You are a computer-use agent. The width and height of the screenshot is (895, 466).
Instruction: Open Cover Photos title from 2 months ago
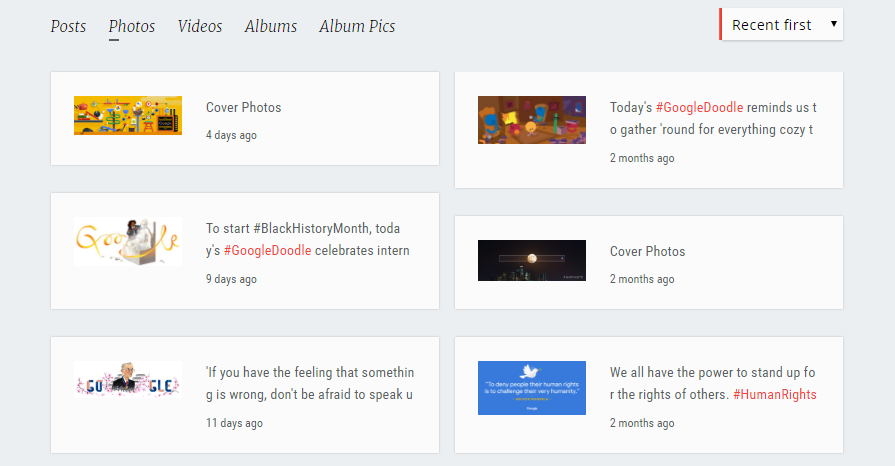[x=647, y=251]
